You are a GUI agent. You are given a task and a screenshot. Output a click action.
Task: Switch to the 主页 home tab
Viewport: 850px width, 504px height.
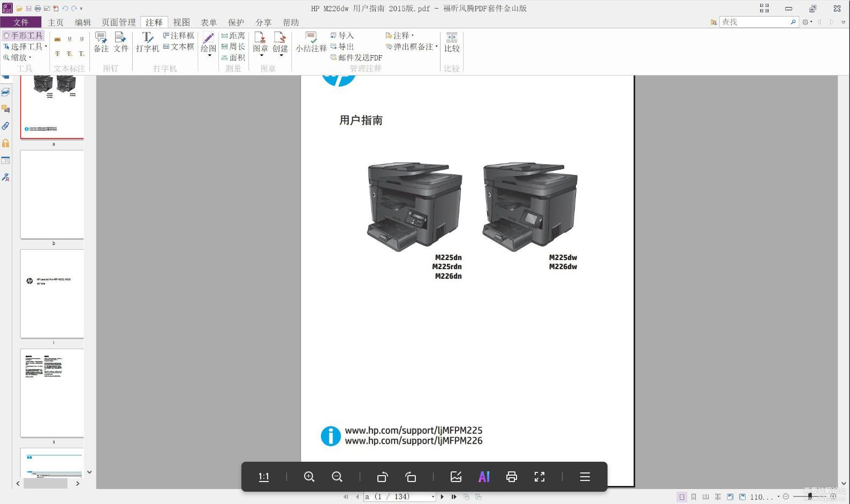point(56,22)
